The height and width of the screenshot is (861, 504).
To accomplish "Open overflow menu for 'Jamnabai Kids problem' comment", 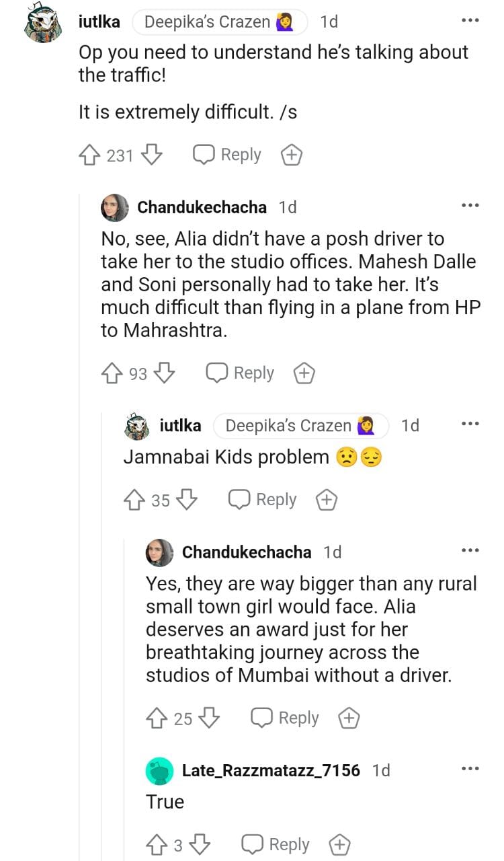I will [470, 424].
